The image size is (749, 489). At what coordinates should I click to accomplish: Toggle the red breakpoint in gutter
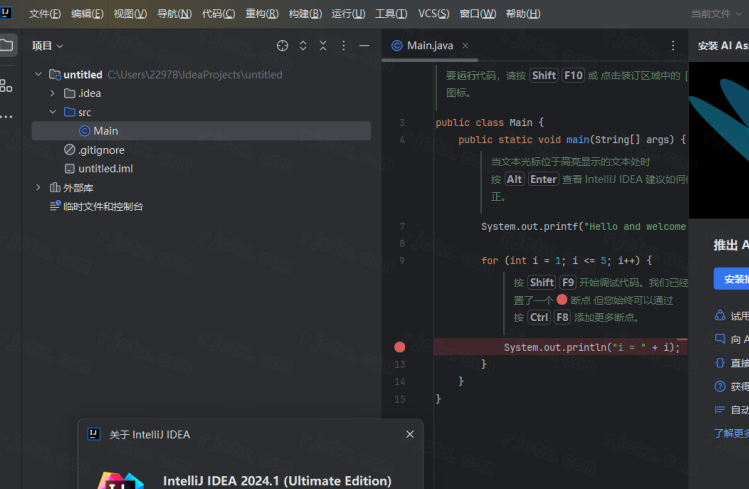coord(400,347)
